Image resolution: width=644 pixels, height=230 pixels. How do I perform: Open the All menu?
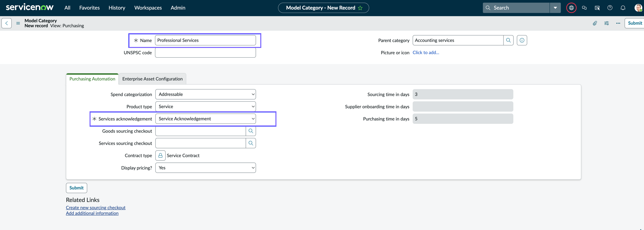(67, 8)
